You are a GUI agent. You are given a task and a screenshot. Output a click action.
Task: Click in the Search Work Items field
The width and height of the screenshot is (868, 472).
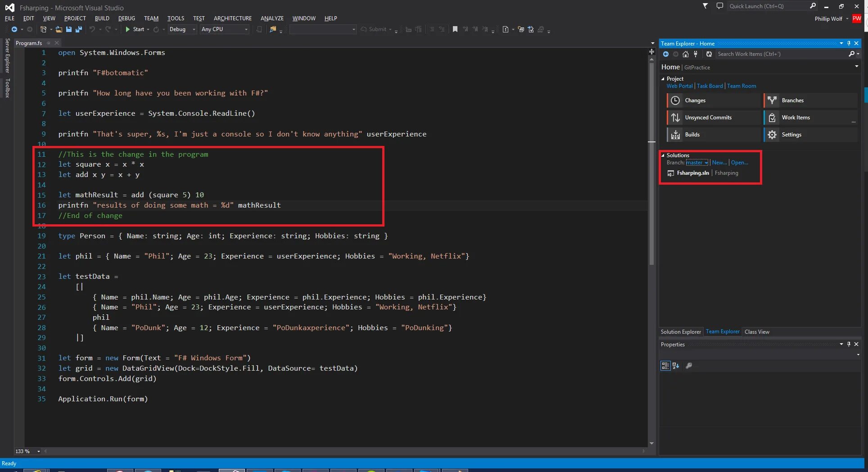pyautogui.click(x=781, y=54)
